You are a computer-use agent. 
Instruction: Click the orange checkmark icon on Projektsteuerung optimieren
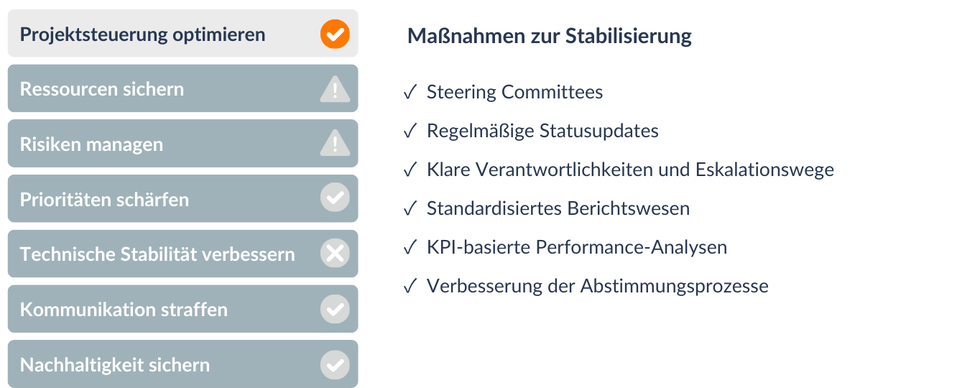click(335, 34)
